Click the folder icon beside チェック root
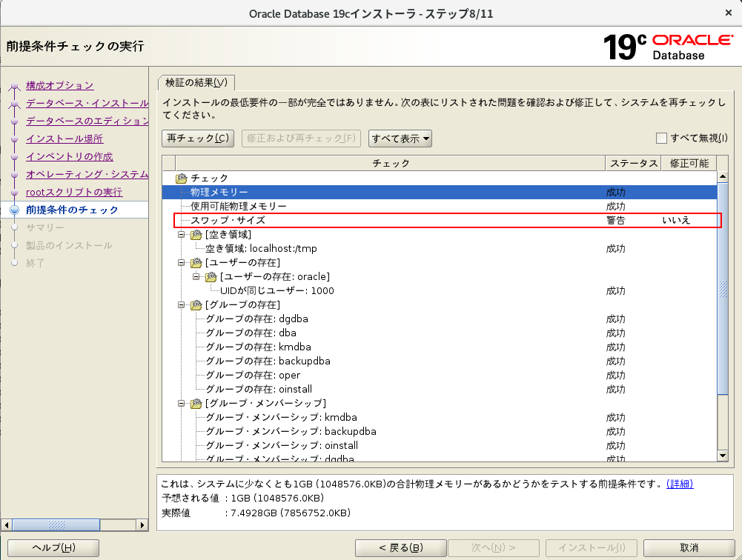This screenshot has height=560, width=742. (x=182, y=179)
